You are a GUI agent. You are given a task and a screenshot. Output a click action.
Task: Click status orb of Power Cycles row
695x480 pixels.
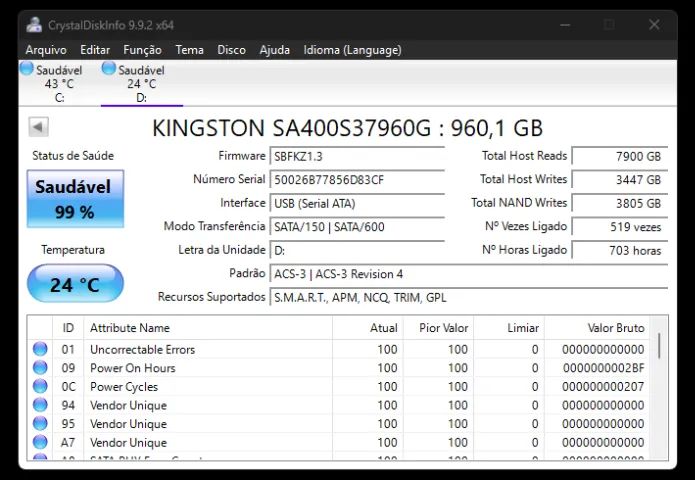pyautogui.click(x=40, y=386)
